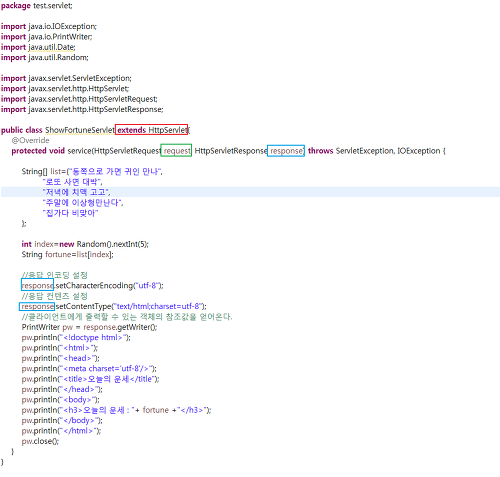Select "ServletException, IOException" in throws clause
Image resolution: width=500 pixels, height=477 pixels.
point(388,151)
